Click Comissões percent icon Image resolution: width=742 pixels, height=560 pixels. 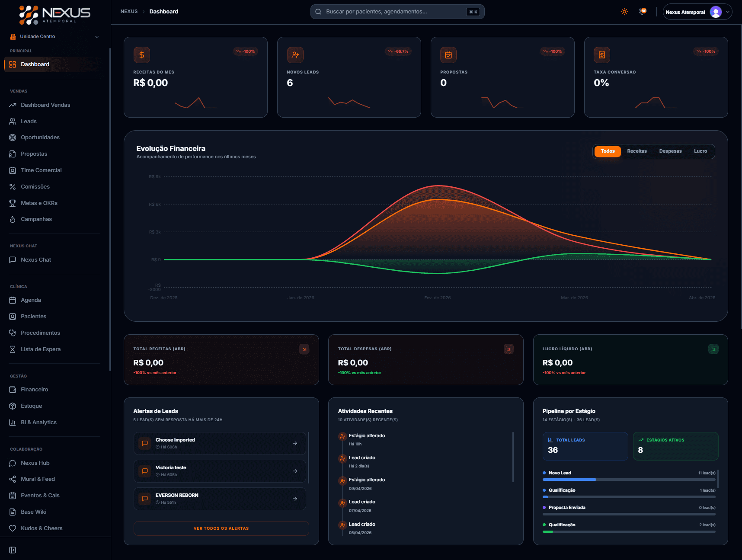point(13,187)
